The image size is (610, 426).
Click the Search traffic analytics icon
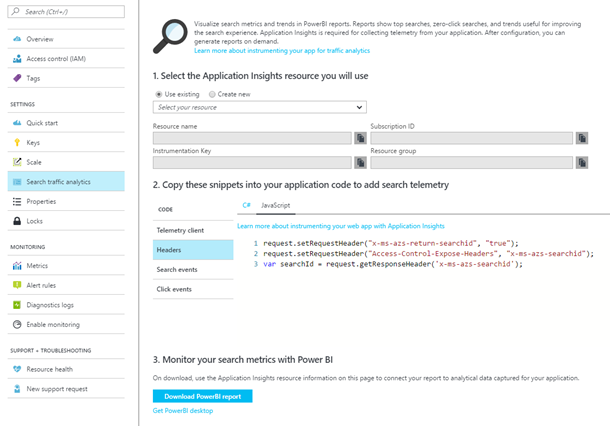(17, 182)
